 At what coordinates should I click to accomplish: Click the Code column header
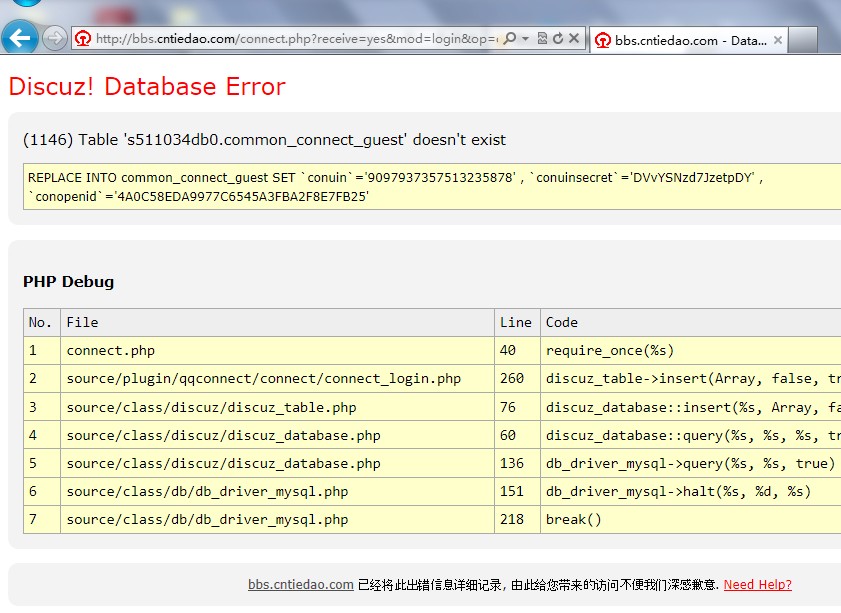click(x=691, y=322)
